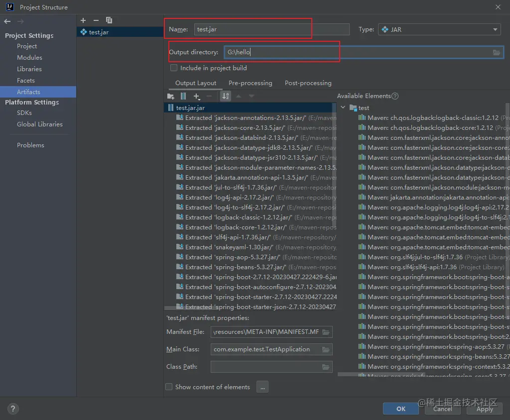
Task: Select Maven logback-classic:1.2.12 available element
Action: tap(434, 117)
